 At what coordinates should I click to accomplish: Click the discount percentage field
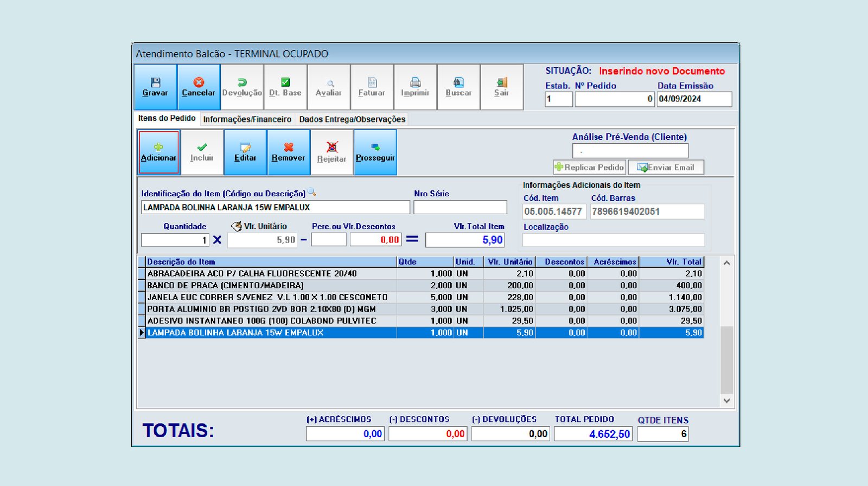tap(329, 239)
